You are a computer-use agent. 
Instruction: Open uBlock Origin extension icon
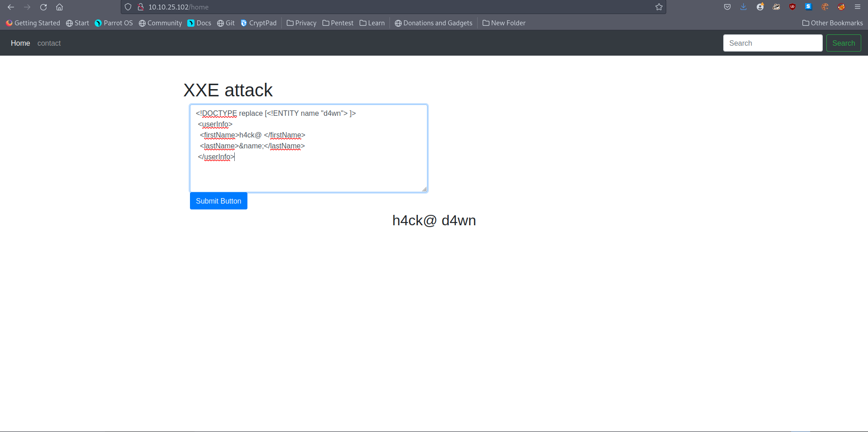(x=792, y=7)
